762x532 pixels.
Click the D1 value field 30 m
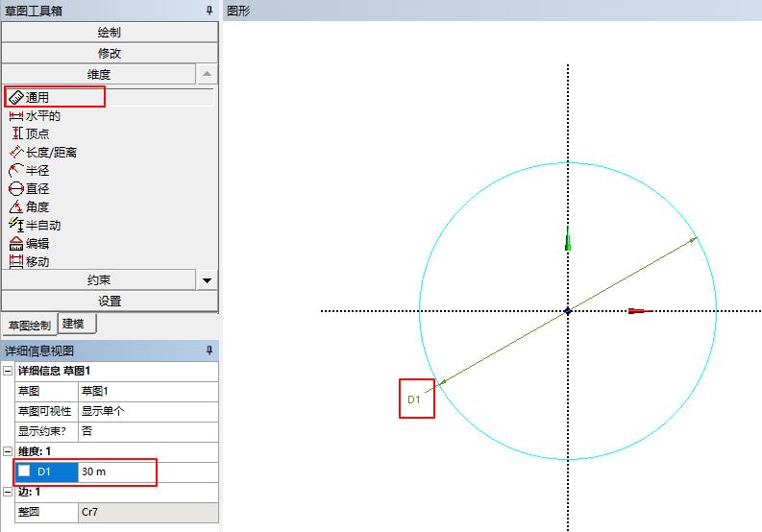pyautogui.click(x=115, y=472)
